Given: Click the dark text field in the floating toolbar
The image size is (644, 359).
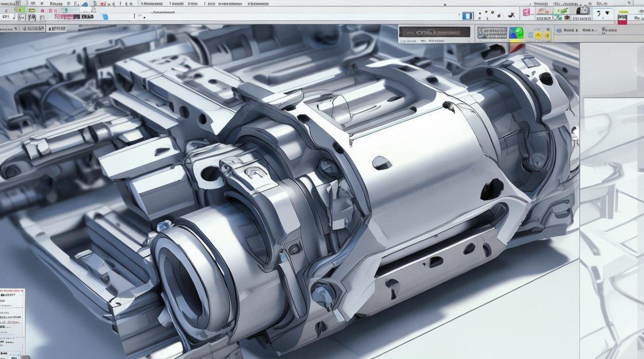Looking at the screenshot, I should [435, 32].
